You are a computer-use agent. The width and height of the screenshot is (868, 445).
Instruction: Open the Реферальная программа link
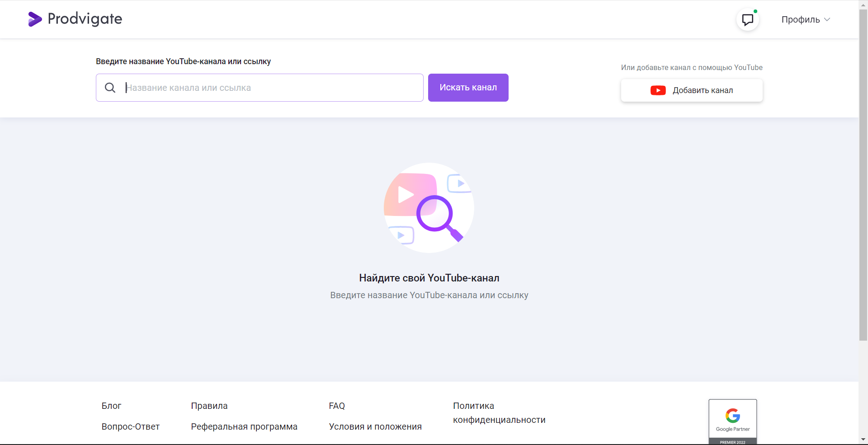[x=244, y=426]
